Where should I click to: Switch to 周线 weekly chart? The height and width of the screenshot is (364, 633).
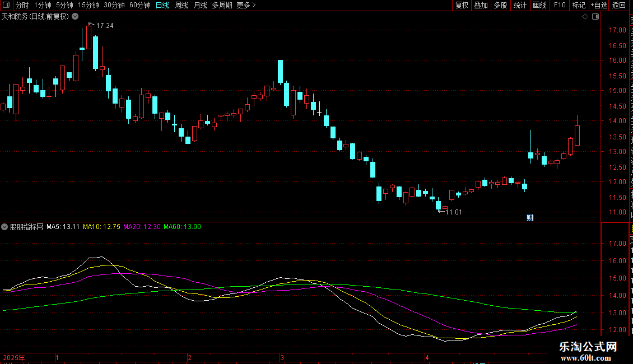[181, 5]
